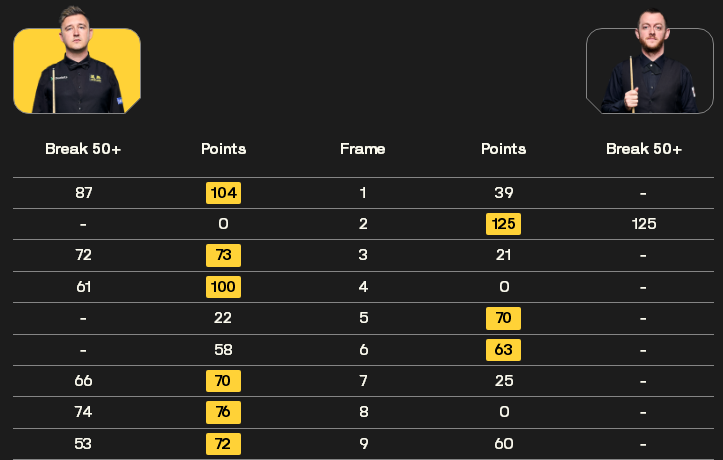Click the 74 break value in frame 8
This screenshot has height=460, width=723.
tap(83, 412)
